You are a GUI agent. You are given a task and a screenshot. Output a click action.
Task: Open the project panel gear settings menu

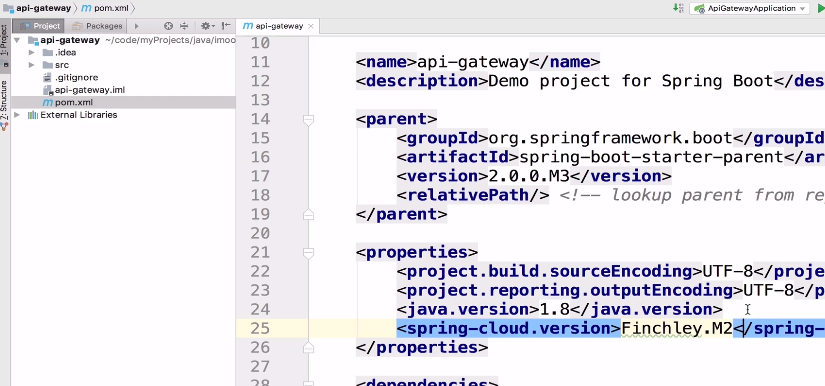point(207,26)
